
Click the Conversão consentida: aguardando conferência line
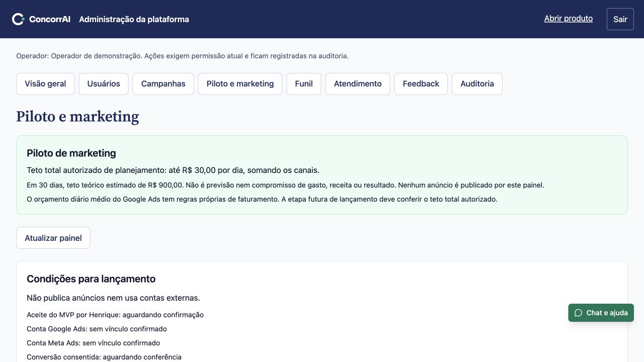tap(104, 357)
